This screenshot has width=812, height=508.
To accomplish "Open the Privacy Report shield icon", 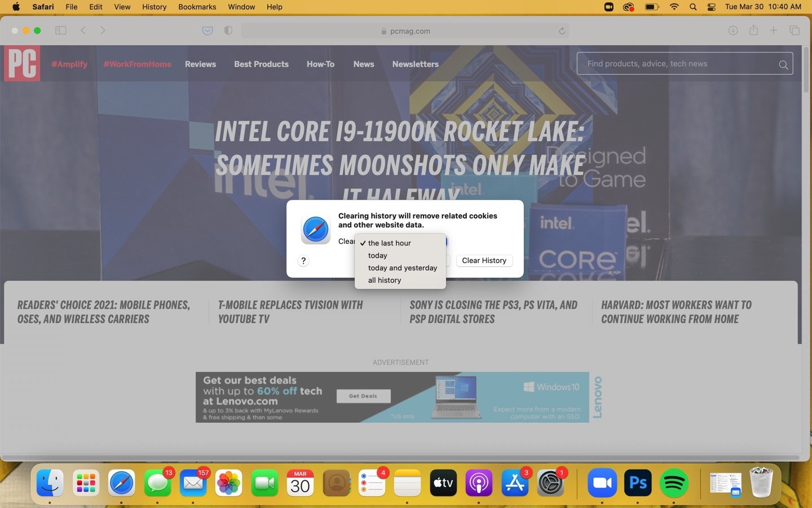I will coord(228,30).
